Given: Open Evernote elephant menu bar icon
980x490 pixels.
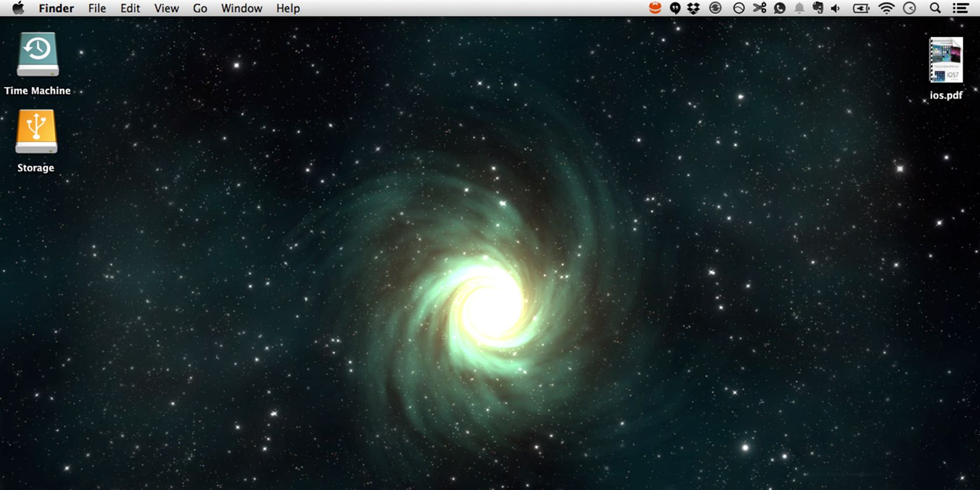Looking at the screenshot, I should [x=818, y=8].
